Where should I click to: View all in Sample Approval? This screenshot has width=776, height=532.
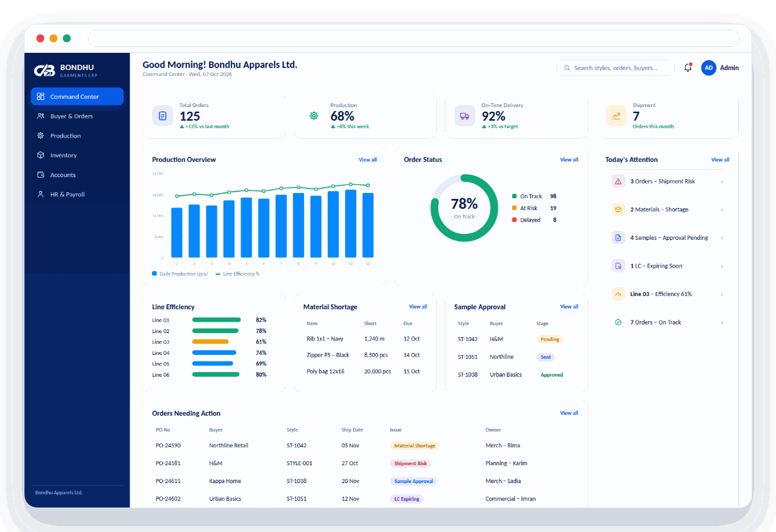pos(569,307)
